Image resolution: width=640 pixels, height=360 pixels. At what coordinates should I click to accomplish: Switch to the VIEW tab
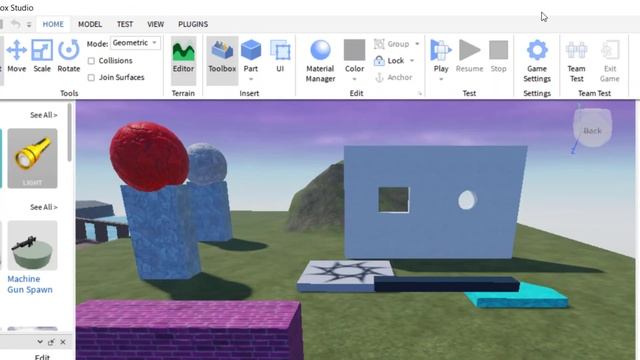[x=156, y=24]
